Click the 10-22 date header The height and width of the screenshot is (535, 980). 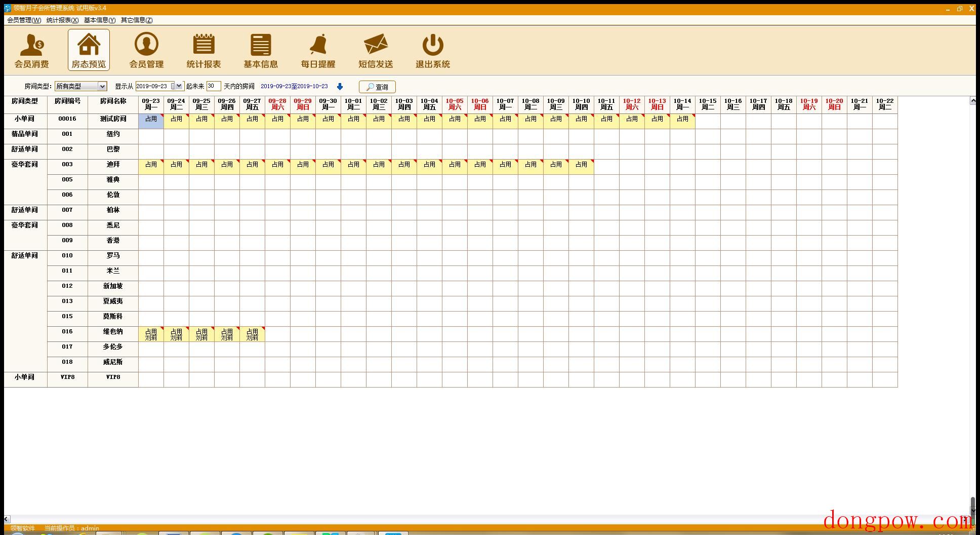(885, 104)
